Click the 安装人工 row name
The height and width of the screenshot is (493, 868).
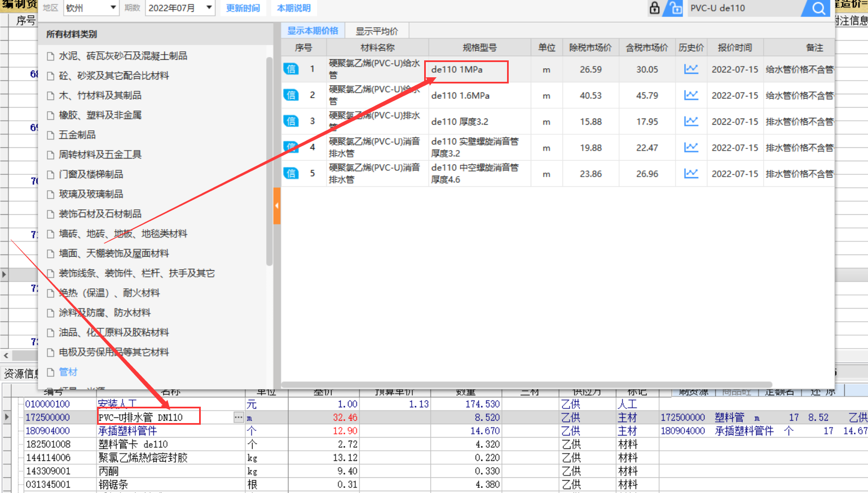[x=117, y=404]
